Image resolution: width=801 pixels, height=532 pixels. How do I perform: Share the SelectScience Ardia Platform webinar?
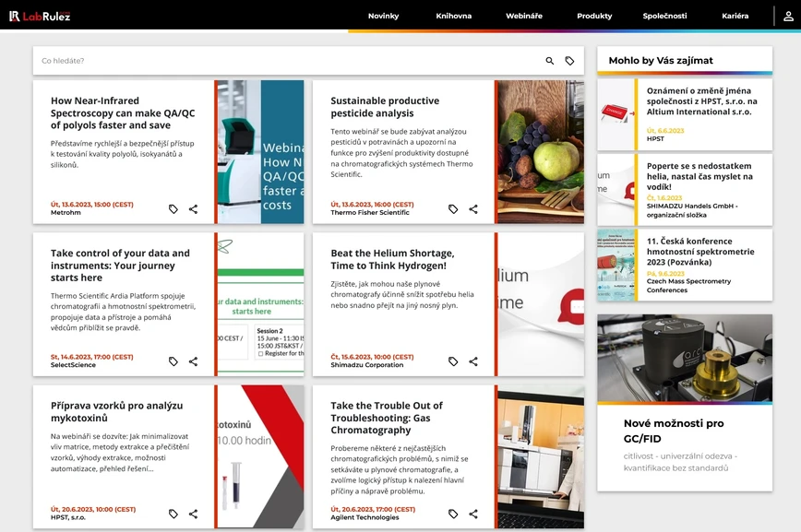tap(194, 361)
